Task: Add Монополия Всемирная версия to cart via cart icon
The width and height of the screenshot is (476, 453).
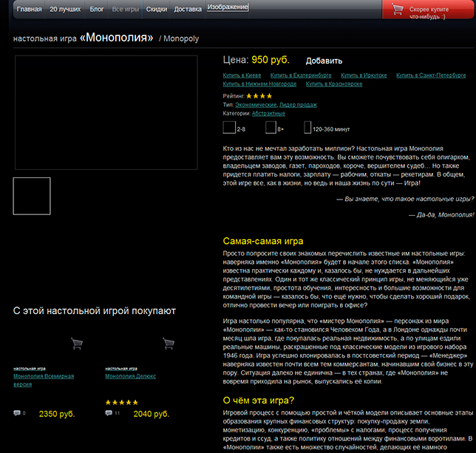Action: (x=77, y=344)
